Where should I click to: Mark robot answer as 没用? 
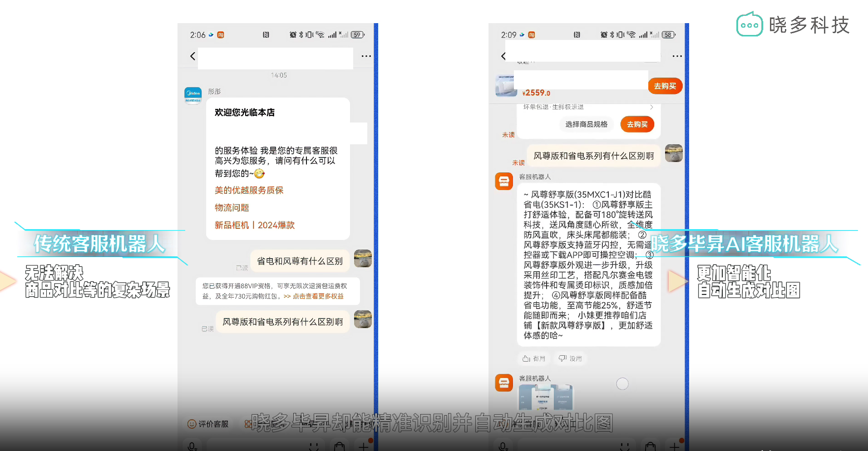click(570, 358)
